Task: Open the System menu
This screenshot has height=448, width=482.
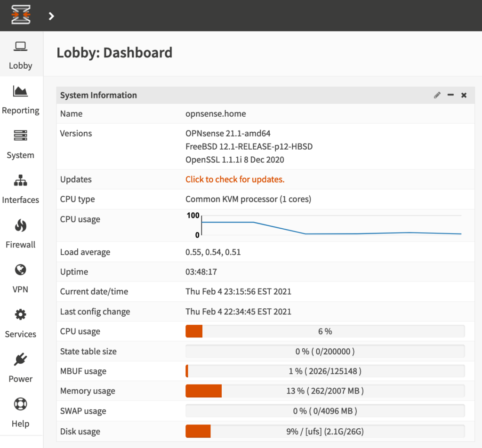Action: (21, 144)
